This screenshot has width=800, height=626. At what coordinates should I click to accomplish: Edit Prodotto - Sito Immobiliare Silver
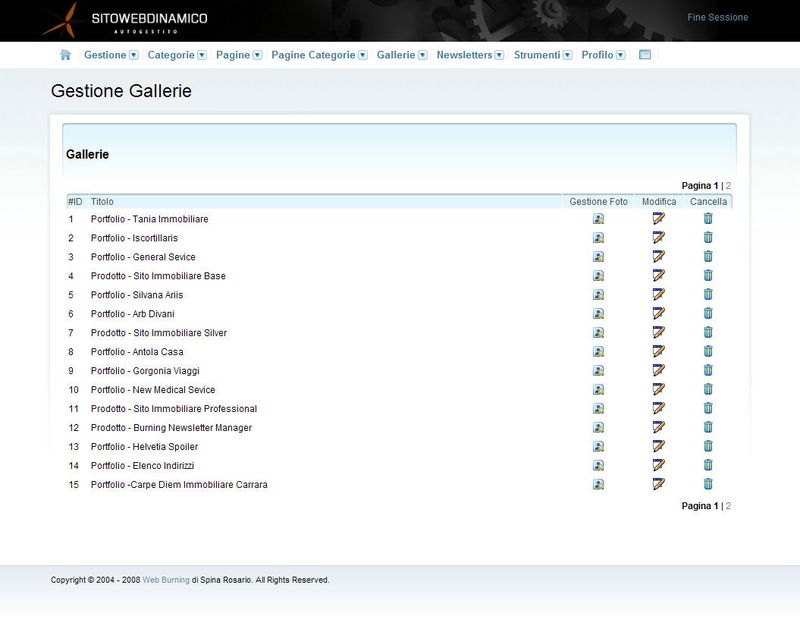click(659, 333)
